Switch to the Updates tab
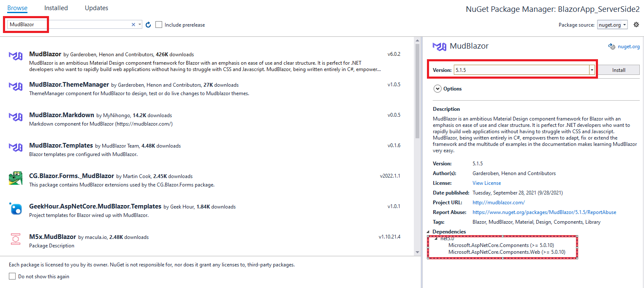The image size is (644, 288). click(96, 8)
